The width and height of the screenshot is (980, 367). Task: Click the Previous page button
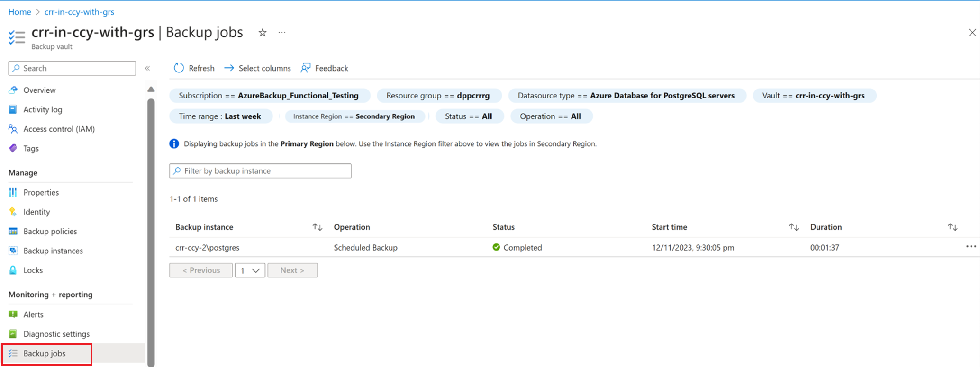click(201, 270)
